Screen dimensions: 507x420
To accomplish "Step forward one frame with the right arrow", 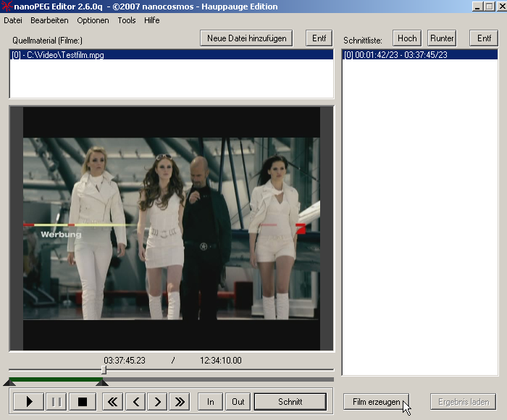I will click(x=158, y=402).
